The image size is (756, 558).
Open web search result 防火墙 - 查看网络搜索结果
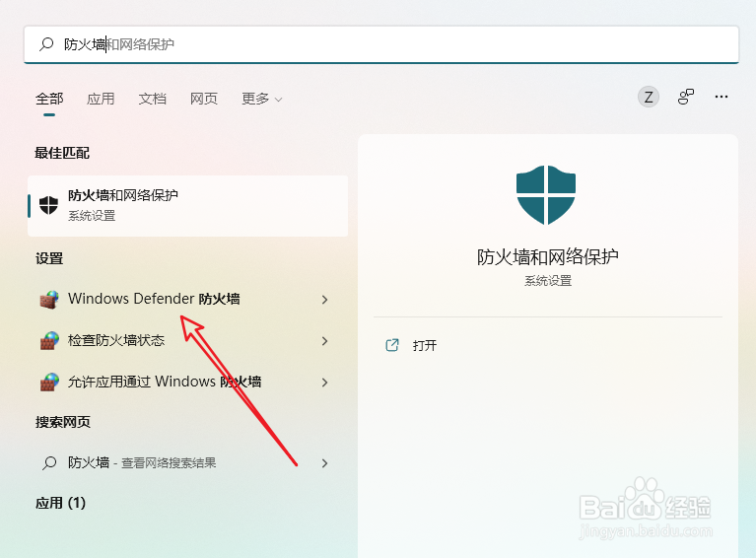pyautogui.click(x=187, y=463)
